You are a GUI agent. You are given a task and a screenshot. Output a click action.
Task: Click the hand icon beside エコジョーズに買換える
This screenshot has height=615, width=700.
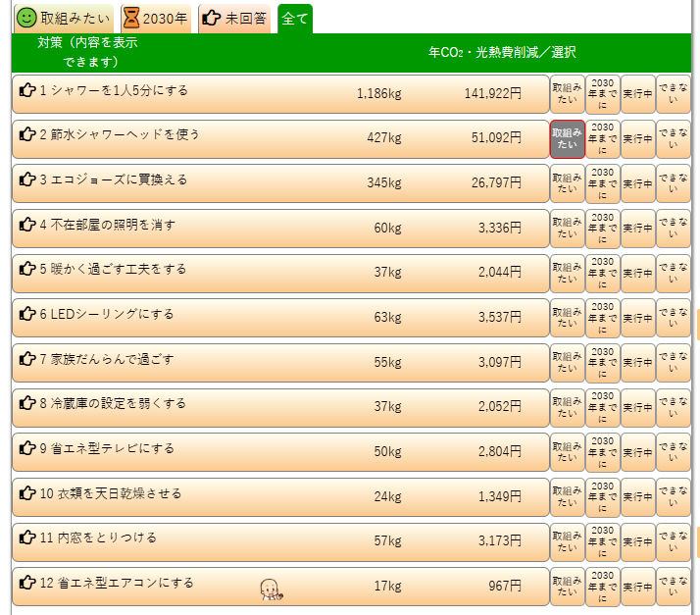click(27, 180)
